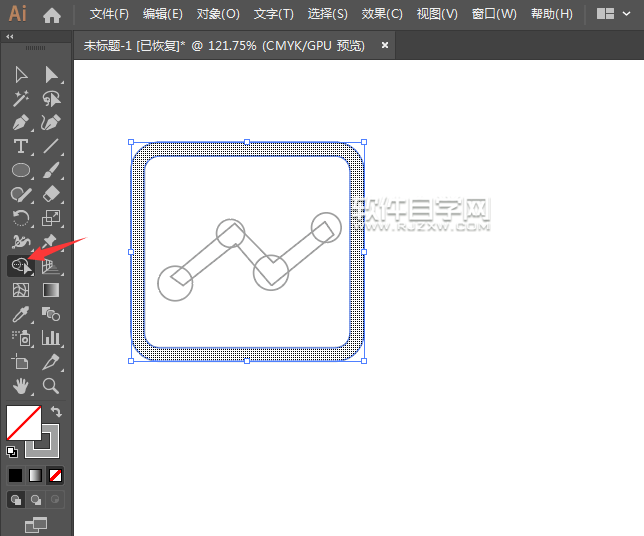The image size is (644, 536).
Task: Swap fill and stroke colors
Action: (56, 411)
